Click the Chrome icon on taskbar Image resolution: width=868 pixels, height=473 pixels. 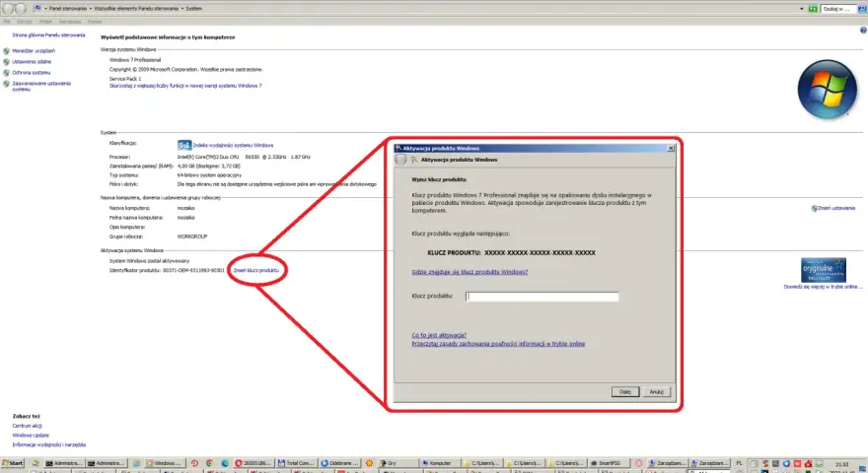(209, 463)
